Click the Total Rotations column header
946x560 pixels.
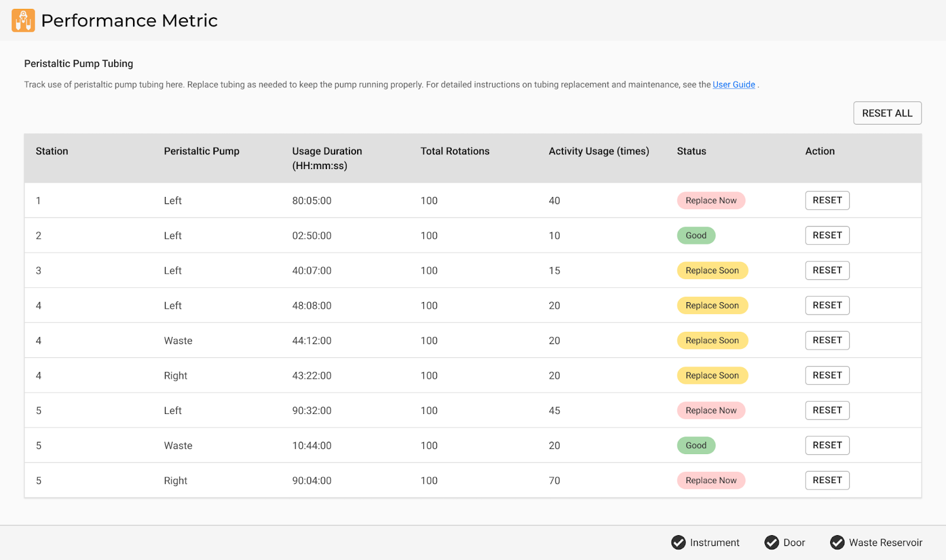tap(455, 151)
